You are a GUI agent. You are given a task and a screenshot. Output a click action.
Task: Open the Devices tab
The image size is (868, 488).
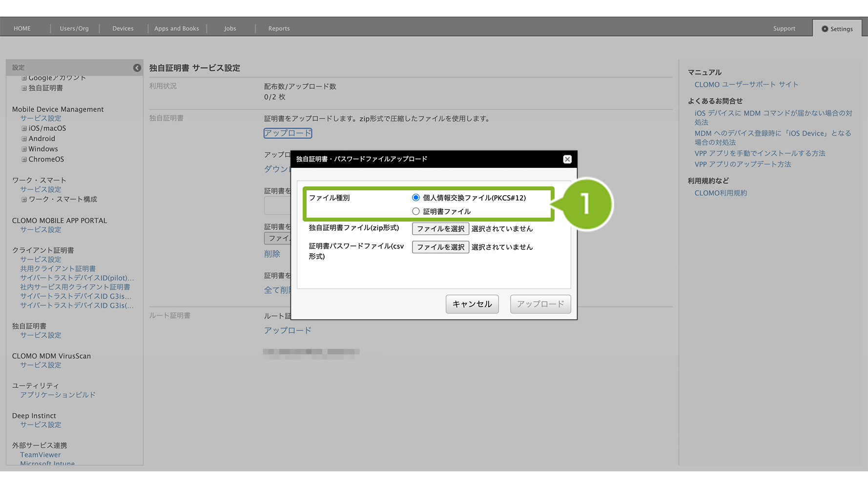123,29
